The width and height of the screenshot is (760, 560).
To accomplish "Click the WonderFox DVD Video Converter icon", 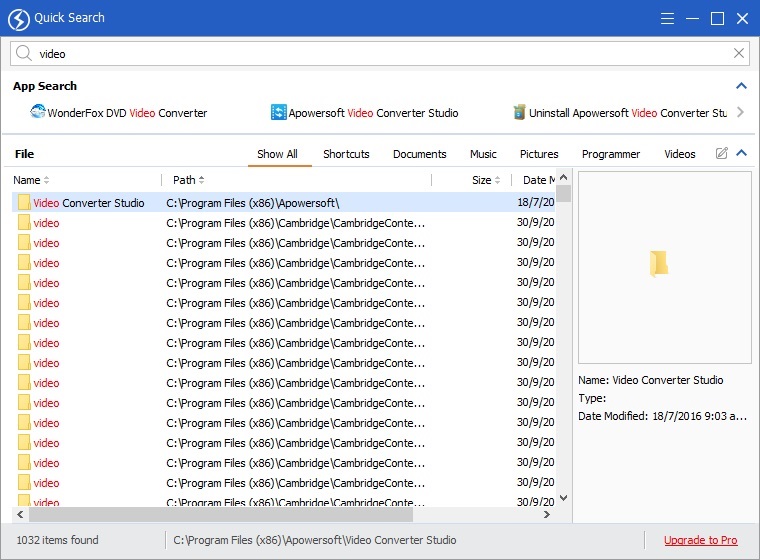I will (x=37, y=112).
